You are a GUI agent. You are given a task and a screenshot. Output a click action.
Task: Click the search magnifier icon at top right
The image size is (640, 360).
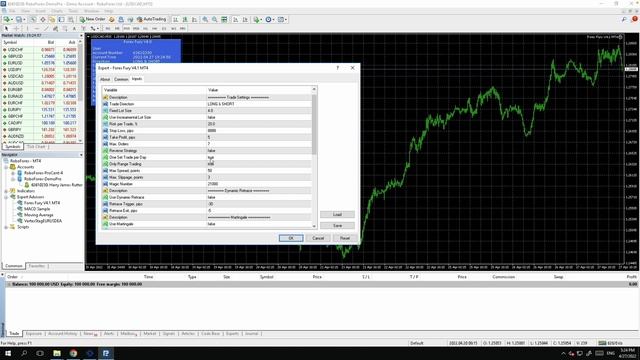[x=624, y=19]
